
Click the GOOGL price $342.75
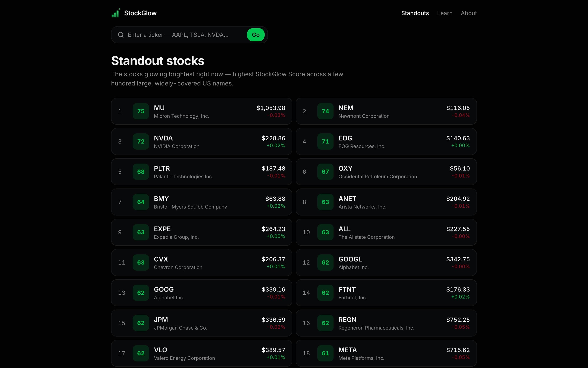tap(458, 259)
